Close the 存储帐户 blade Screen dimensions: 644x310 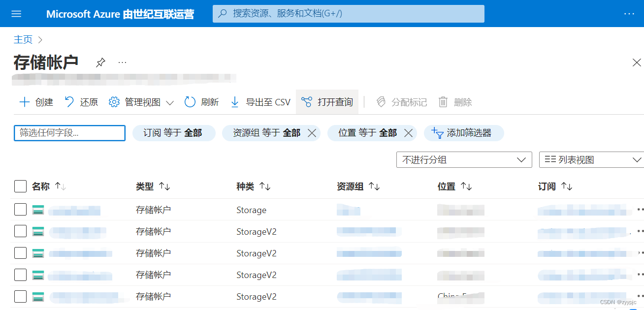[636, 62]
